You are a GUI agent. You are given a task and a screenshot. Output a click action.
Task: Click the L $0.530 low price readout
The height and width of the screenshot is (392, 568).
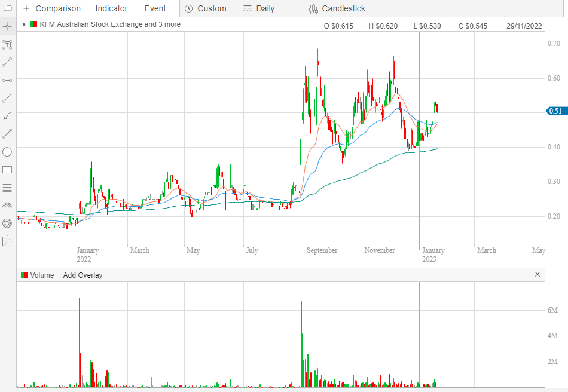point(427,26)
